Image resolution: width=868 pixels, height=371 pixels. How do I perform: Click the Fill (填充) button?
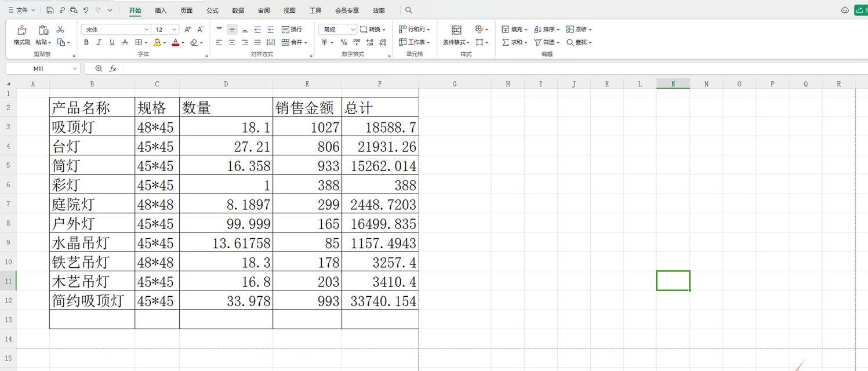pos(515,29)
